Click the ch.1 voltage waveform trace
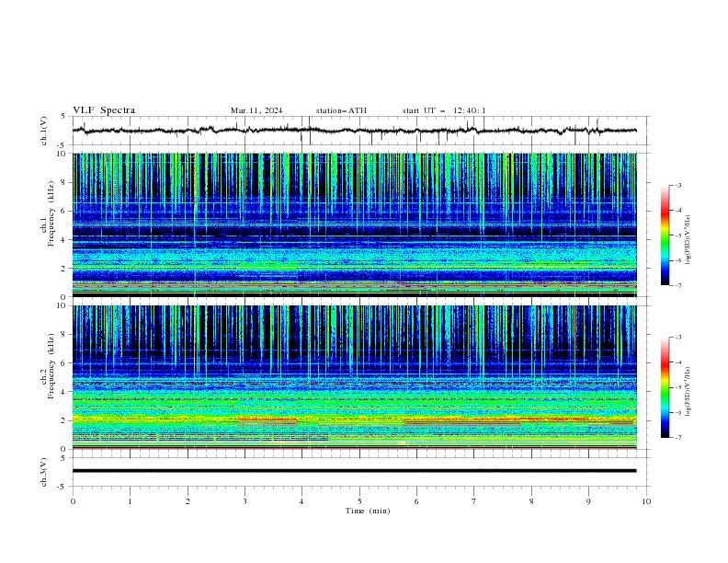This screenshot has width=728, height=563. pyautogui.click(x=354, y=131)
